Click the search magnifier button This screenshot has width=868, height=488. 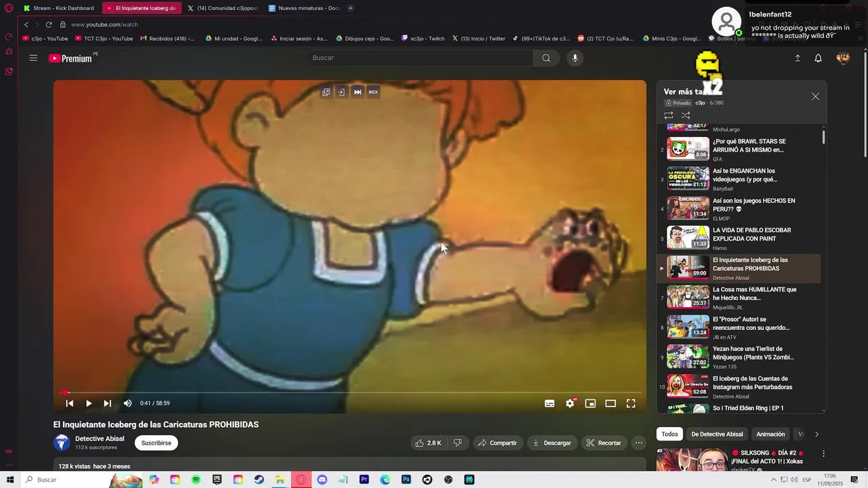pos(546,58)
